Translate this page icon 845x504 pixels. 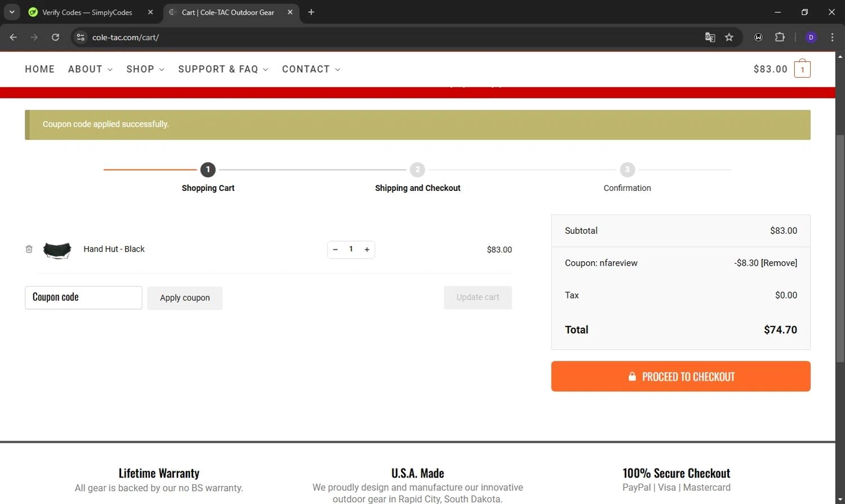point(710,37)
